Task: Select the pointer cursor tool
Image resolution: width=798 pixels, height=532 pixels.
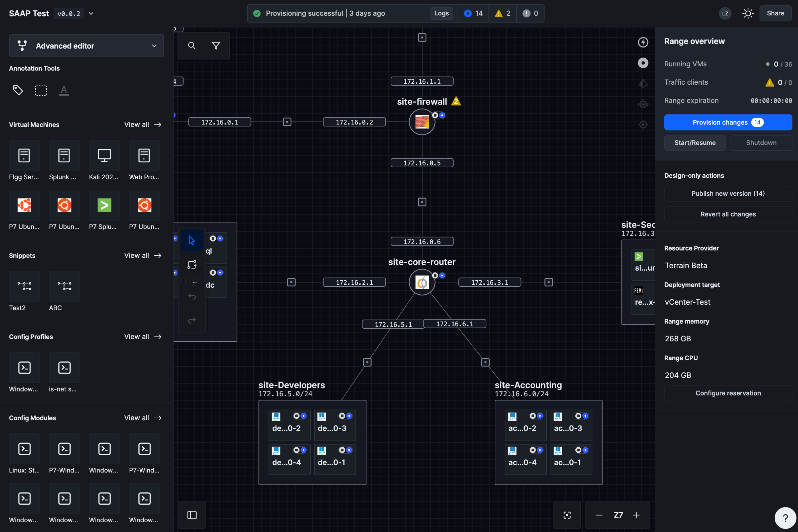Action: [192, 240]
